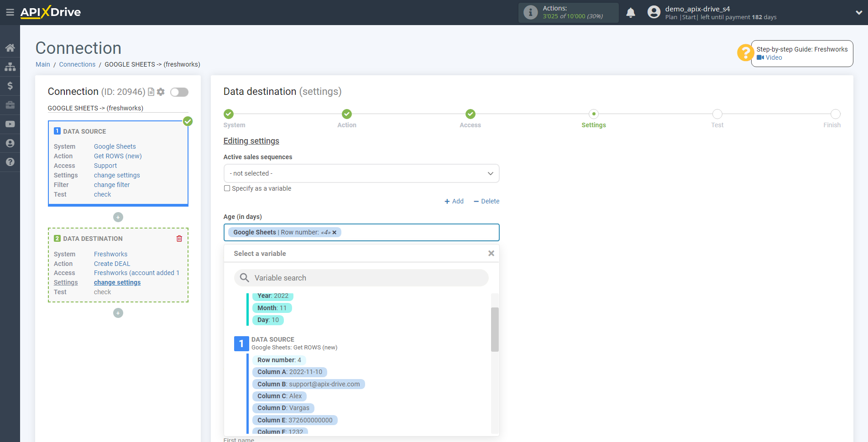868x442 pixels.
Task: Open the hamburger menu
Action: pyautogui.click(x=10, y=12)
